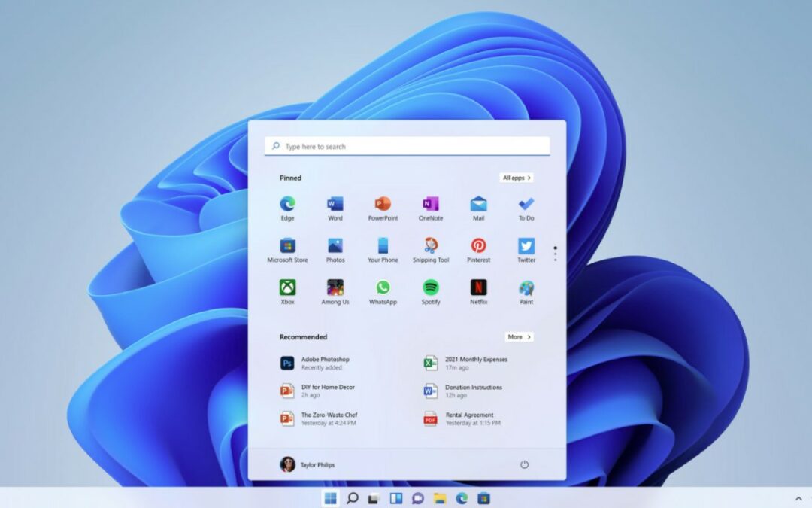
Task: Show More recommended items
Action: point(519,337)
